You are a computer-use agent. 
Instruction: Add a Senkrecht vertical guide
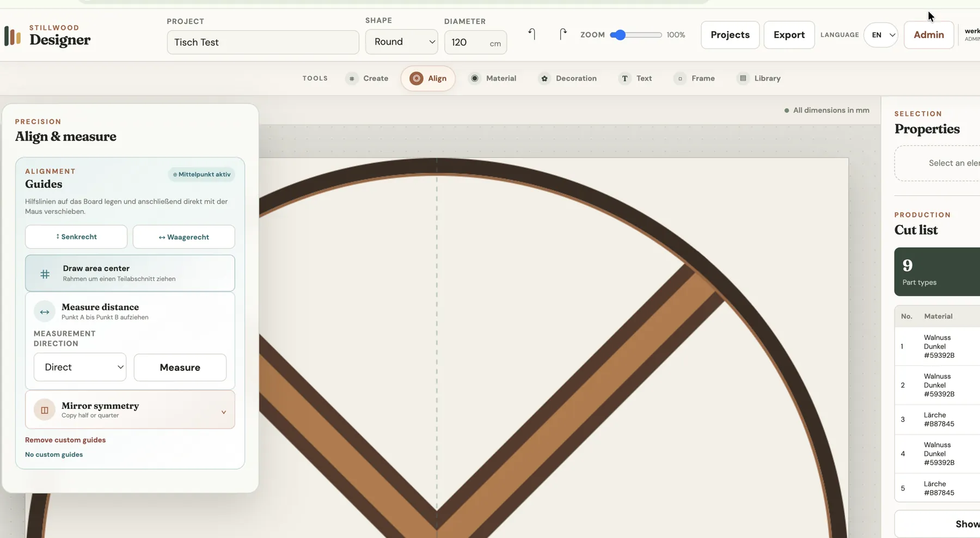(x=76, y=237)
